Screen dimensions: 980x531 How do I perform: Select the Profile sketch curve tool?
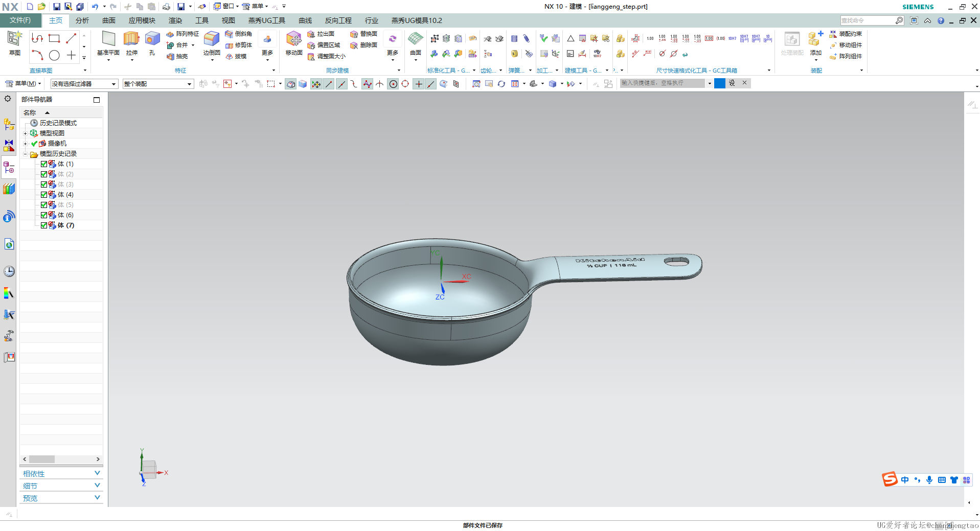click(37, 38)
